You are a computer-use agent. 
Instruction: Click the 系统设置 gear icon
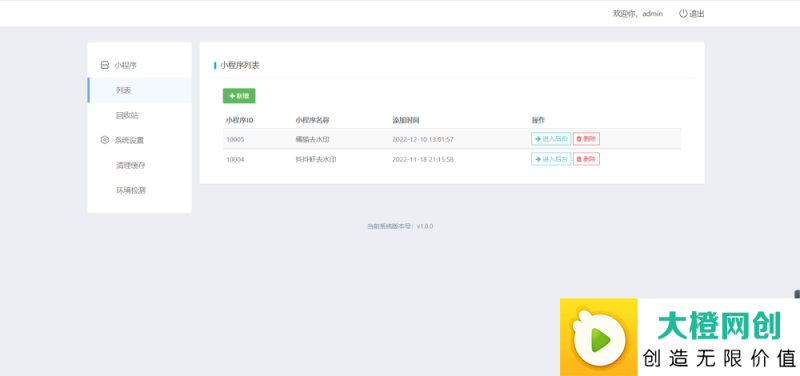105,140
